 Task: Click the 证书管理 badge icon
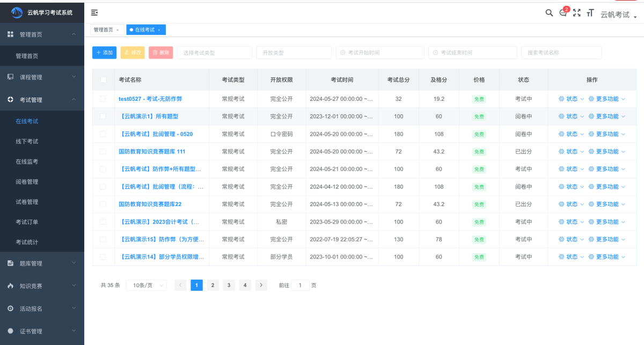tap(10, 331)
